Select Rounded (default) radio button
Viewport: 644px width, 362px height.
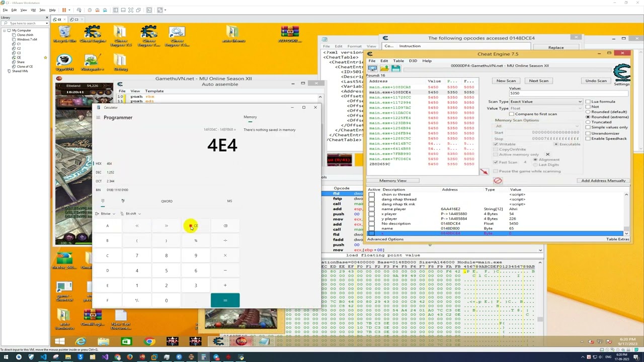[588, 112]
